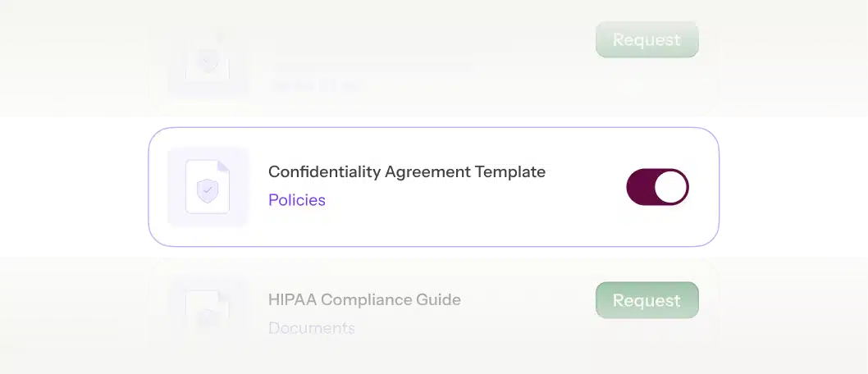Viewport: 868px width, 374px height.
Task: Open the Policies category link
Action: click(297, 200)
